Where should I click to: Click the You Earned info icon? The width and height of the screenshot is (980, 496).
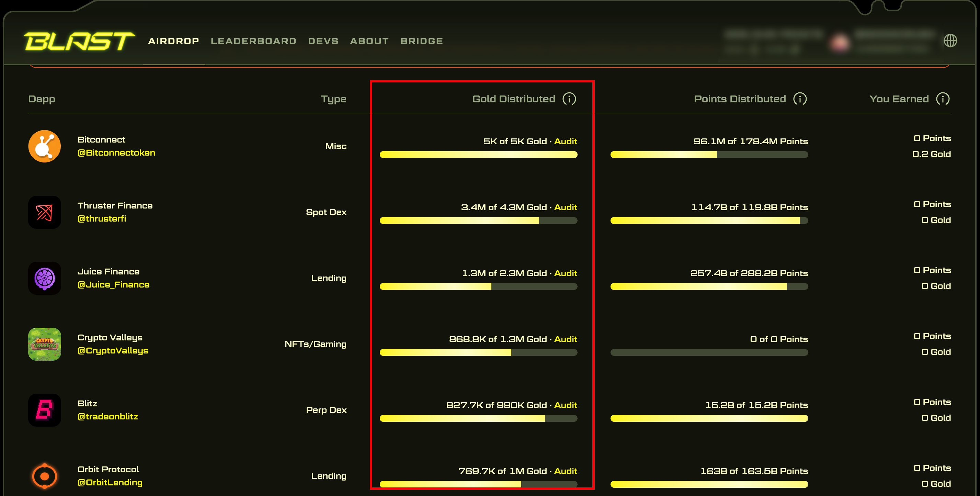point(943,99)
